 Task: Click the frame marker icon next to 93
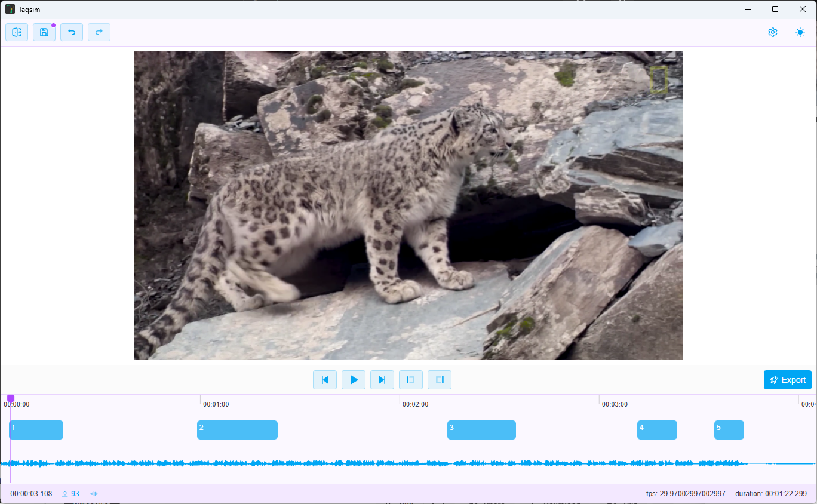(64, 494)
